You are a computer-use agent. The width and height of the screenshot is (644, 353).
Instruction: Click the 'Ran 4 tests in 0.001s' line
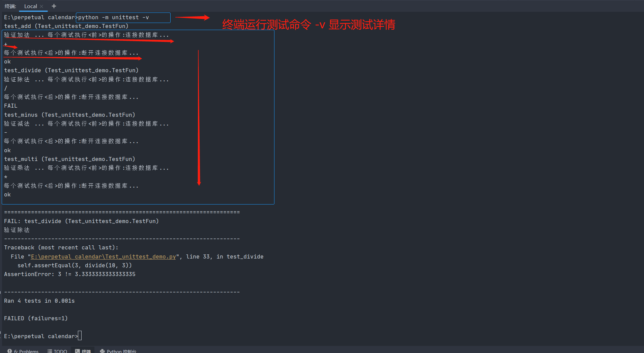coord(39,301)
